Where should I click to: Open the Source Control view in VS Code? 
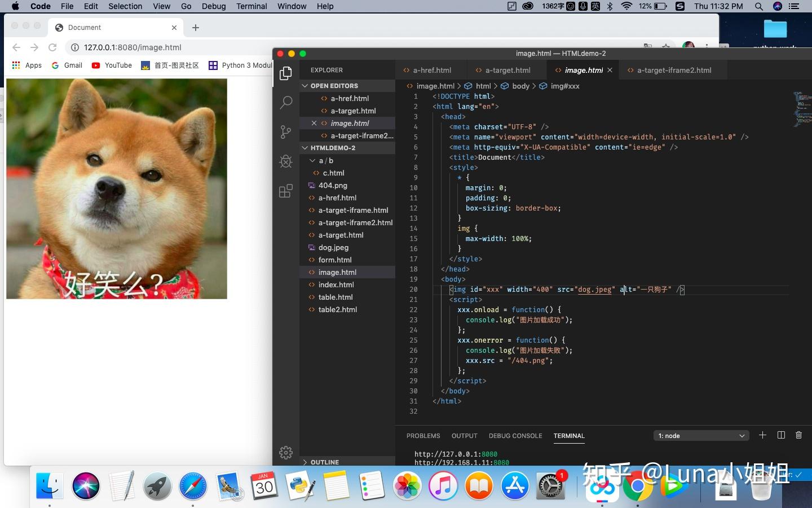pyautogui.click(x=286, y=132)
